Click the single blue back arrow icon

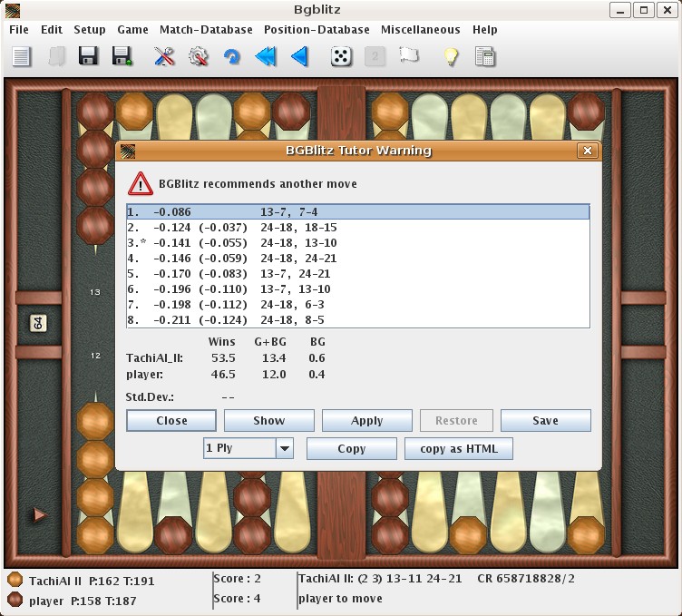[299, 56]
